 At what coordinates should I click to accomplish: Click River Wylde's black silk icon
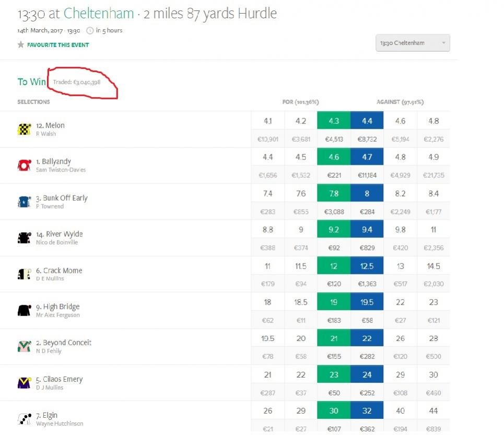point(25,238)
